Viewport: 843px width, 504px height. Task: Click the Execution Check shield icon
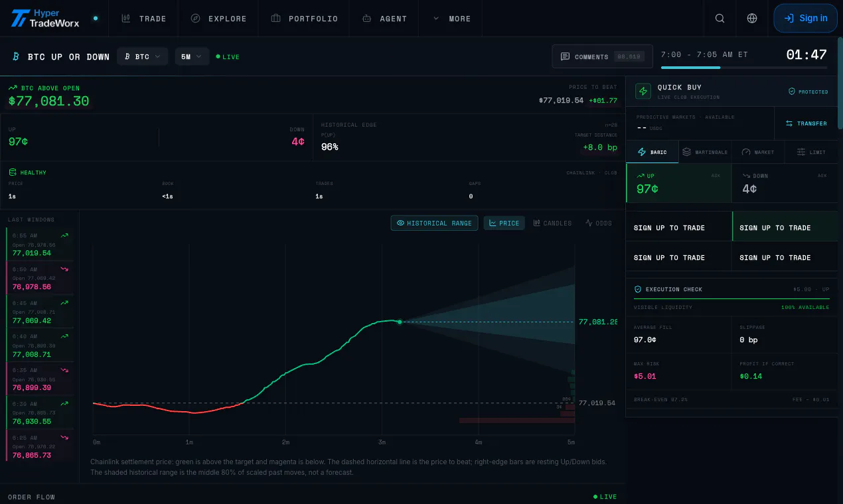[x=638, y=289]
